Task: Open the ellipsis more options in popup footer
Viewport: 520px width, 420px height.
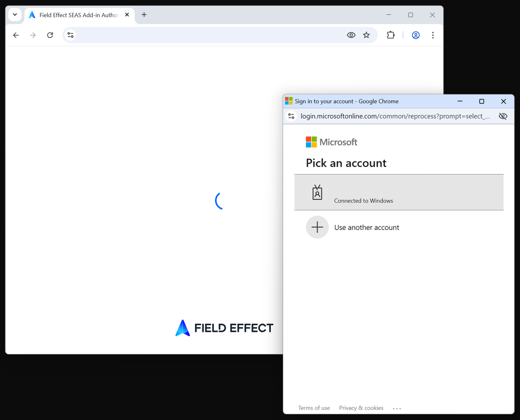Action: [x=397, y=408]
